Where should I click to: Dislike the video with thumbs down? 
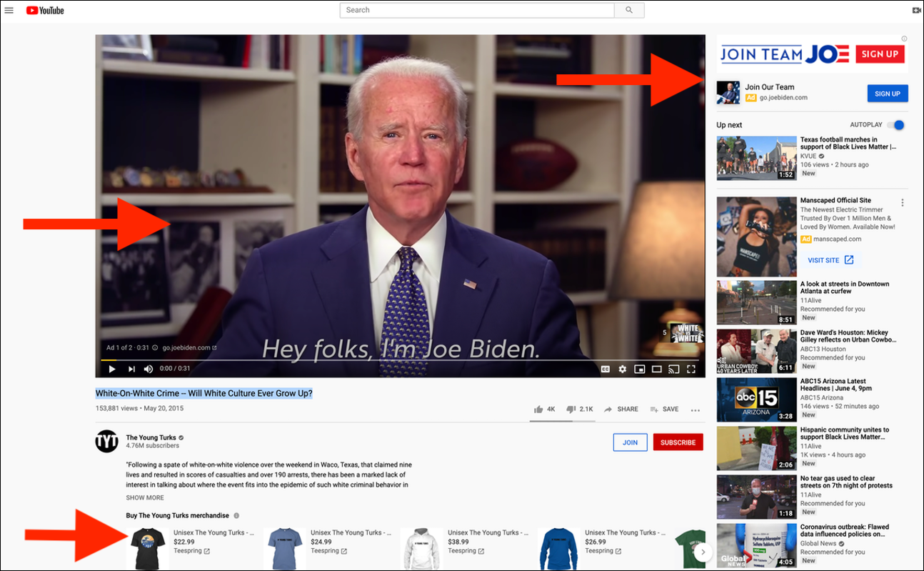coord(579,409)
